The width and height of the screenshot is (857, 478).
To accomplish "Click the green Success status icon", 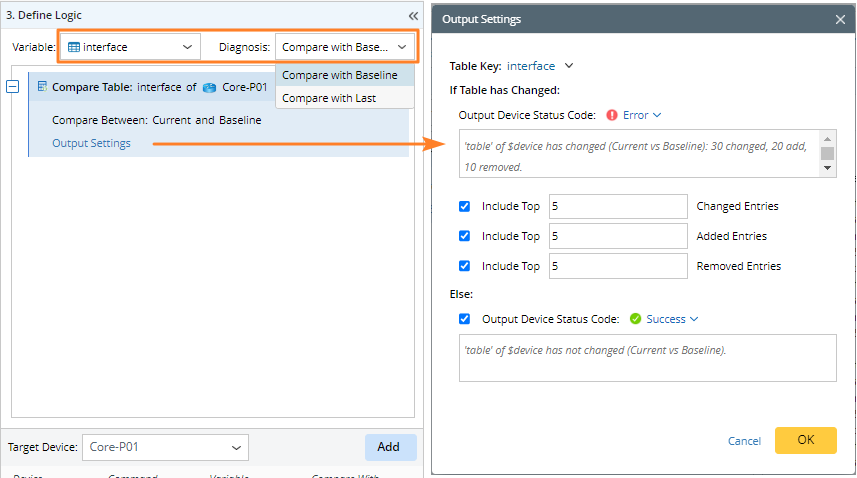I will (x=636, y=319).
